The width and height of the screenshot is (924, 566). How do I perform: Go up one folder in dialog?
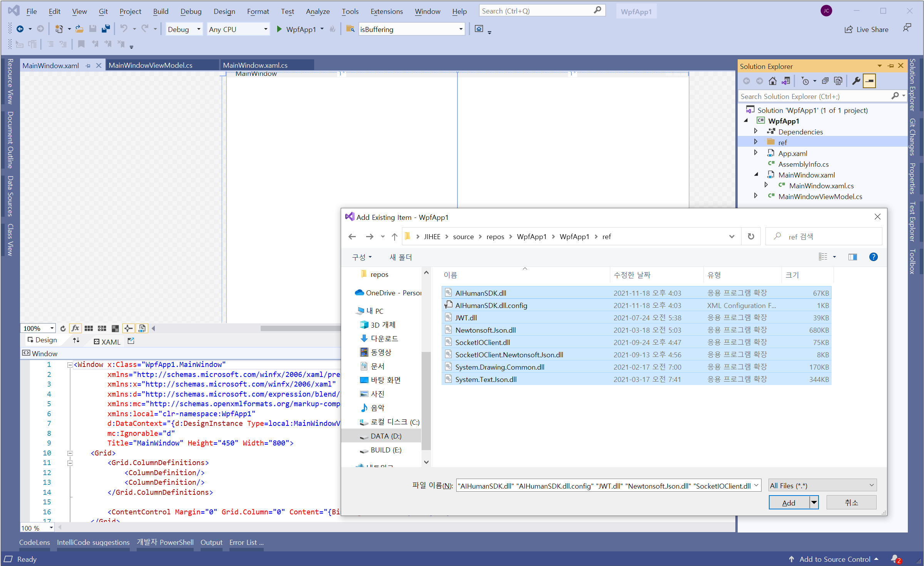coord(394,237)
